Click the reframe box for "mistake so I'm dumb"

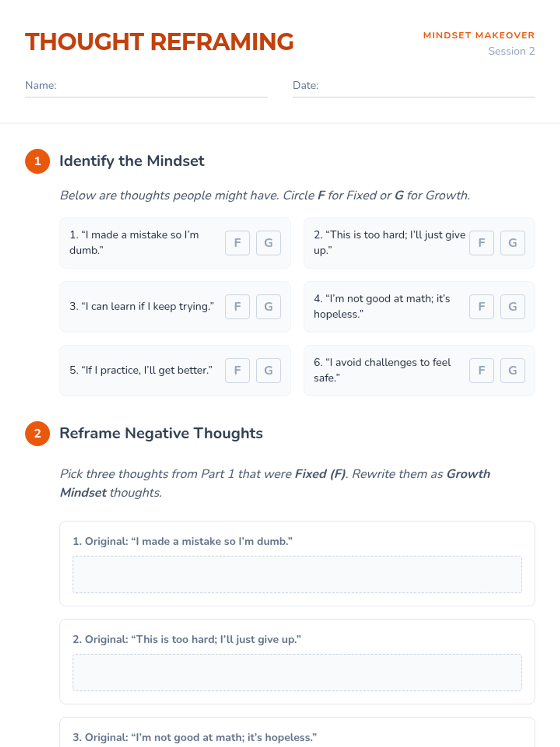[x=297, y=574]
